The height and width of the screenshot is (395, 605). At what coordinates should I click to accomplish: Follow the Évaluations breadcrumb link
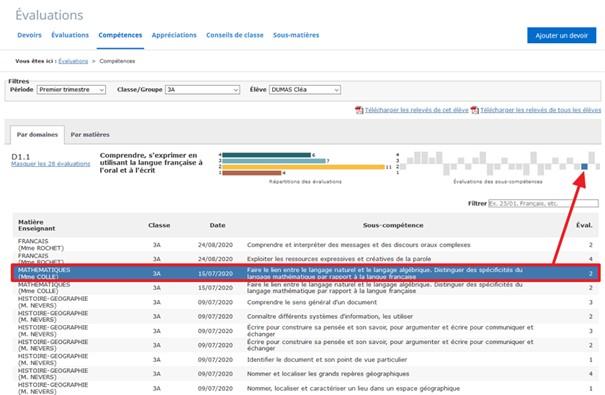click(73, 61)
